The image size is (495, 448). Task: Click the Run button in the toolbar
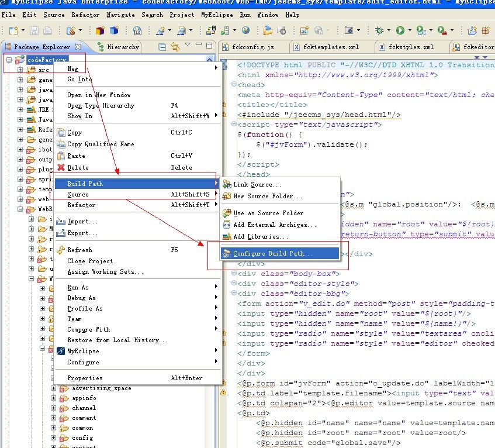click(400, 30)
